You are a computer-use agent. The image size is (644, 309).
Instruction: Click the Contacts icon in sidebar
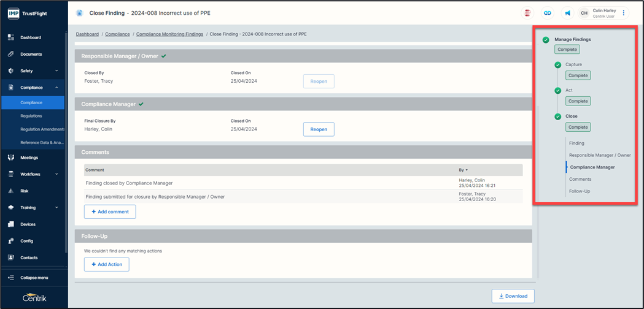[x=10, y=257]
